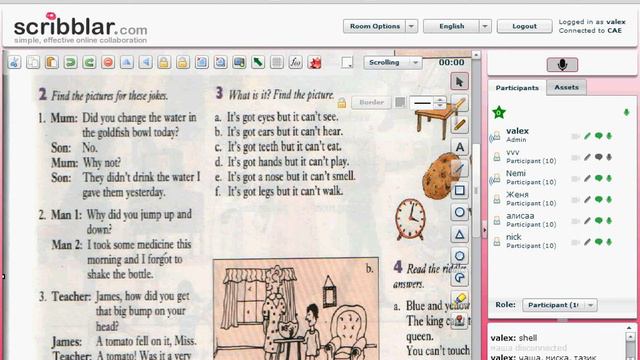Toggle Женя's green chat bubble permission
This screenshot has width=640, height=360.
pos(598,200)
